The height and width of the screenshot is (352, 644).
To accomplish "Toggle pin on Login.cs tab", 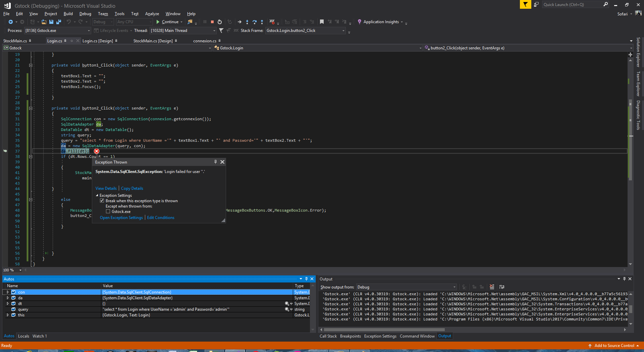I will (71, 41).
